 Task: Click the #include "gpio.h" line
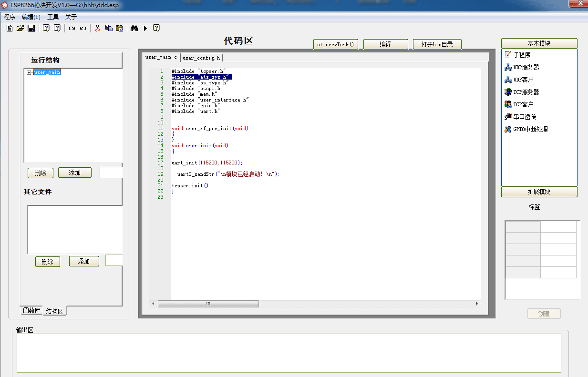click(196, 105)
